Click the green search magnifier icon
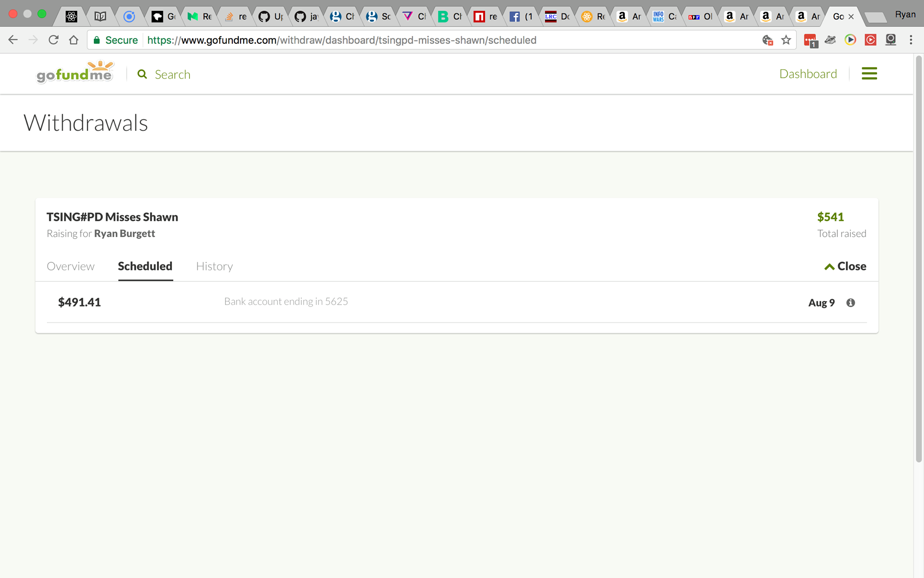 (x=142, y=74)
